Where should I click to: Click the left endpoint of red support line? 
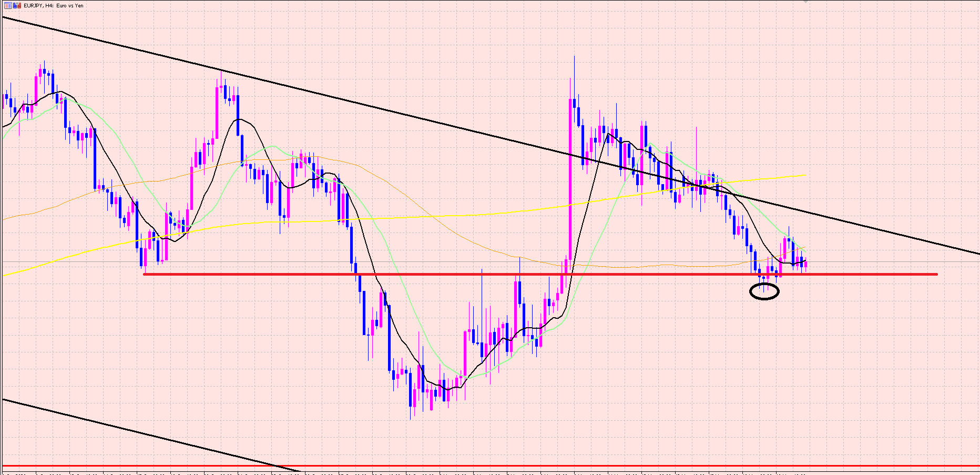tap(144, 274)
